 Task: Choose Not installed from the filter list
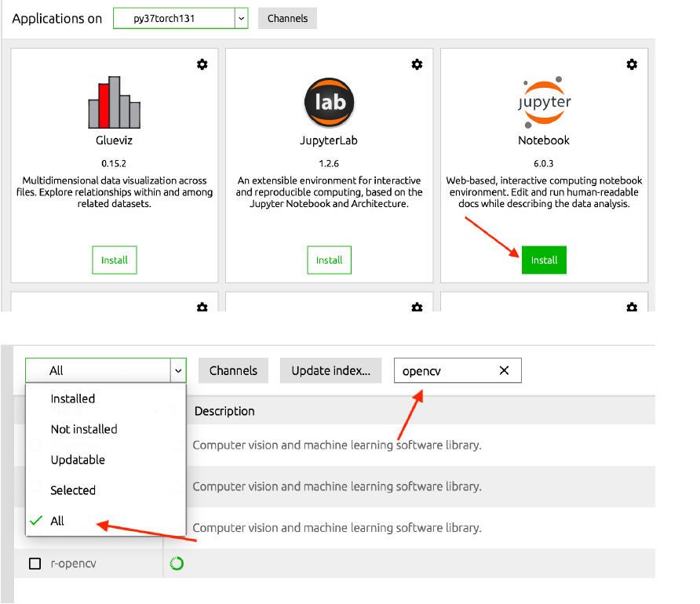tap(84, 429)
